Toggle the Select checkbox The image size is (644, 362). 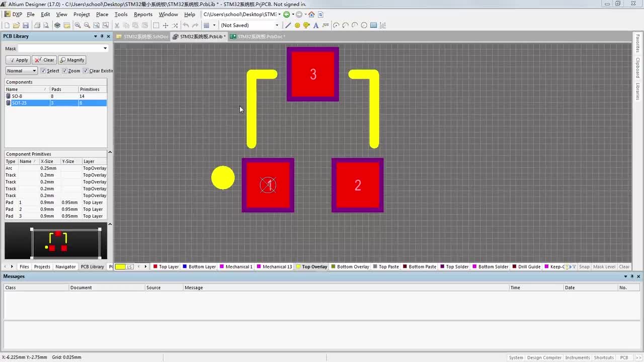(x=43, y=71)
